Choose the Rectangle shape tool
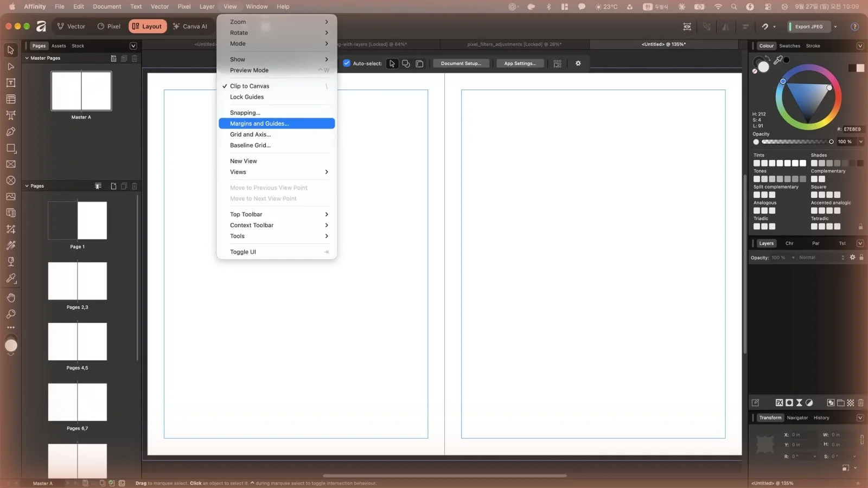The width and height of the screenshot is (868, 488). click(x=10, y=148)
